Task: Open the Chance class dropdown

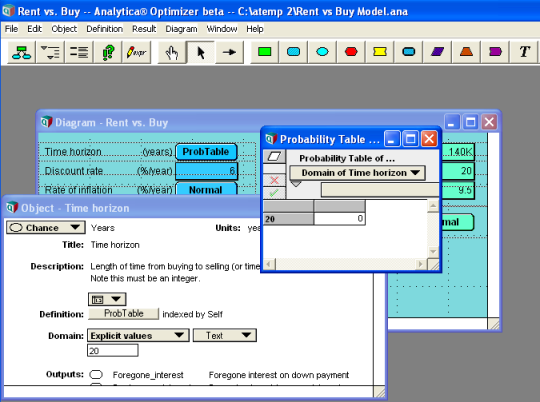Action: click(x=45, y=228)
